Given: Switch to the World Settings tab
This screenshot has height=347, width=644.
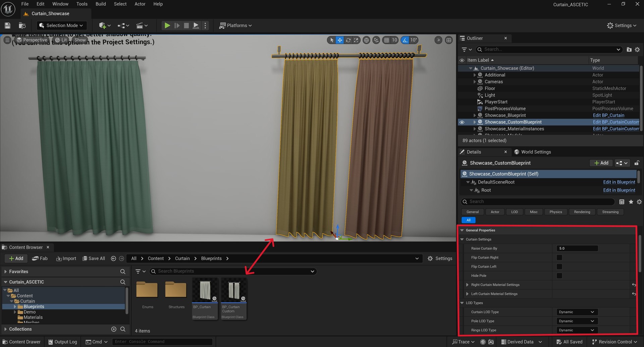Looking at the screenshot, I should pyautogui.click(x=533, y=152).
